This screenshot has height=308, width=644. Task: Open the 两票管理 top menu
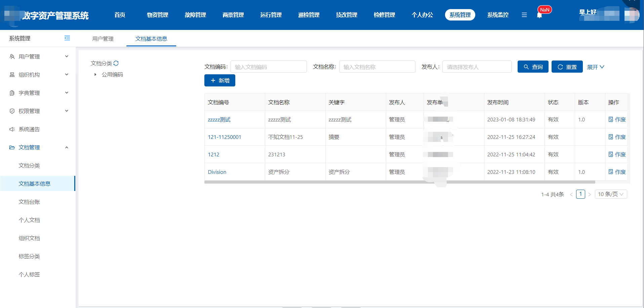[233, 15]
